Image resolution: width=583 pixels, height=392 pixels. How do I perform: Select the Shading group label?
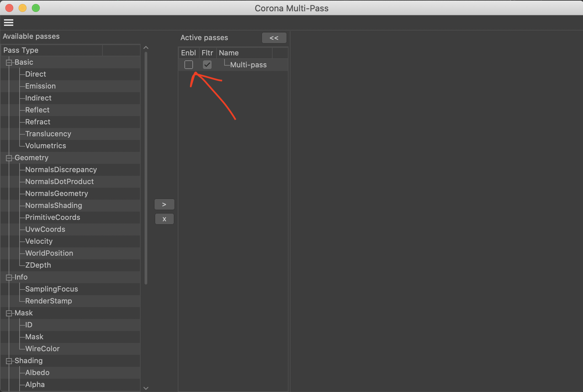pyautogui.click(x=29, y=360)
